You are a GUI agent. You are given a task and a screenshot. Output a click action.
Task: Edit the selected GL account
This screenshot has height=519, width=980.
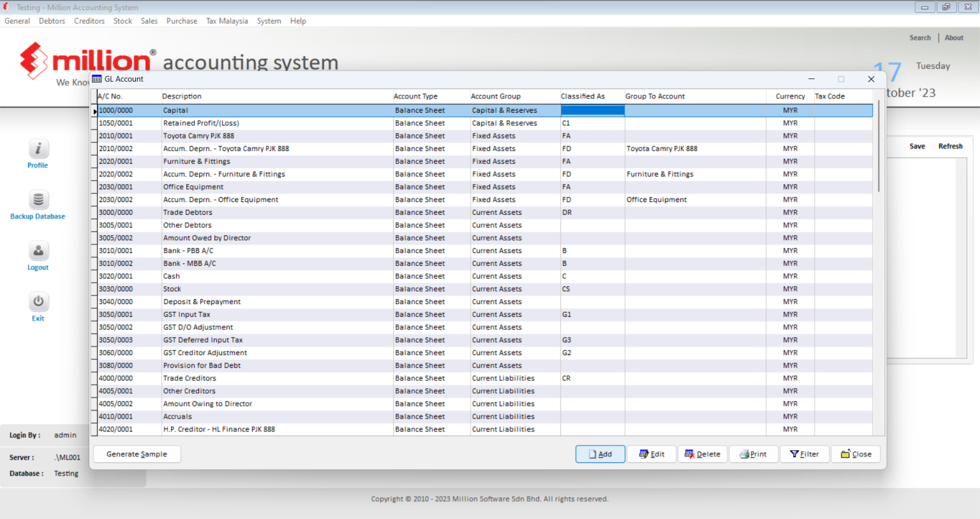pos(651,454)
